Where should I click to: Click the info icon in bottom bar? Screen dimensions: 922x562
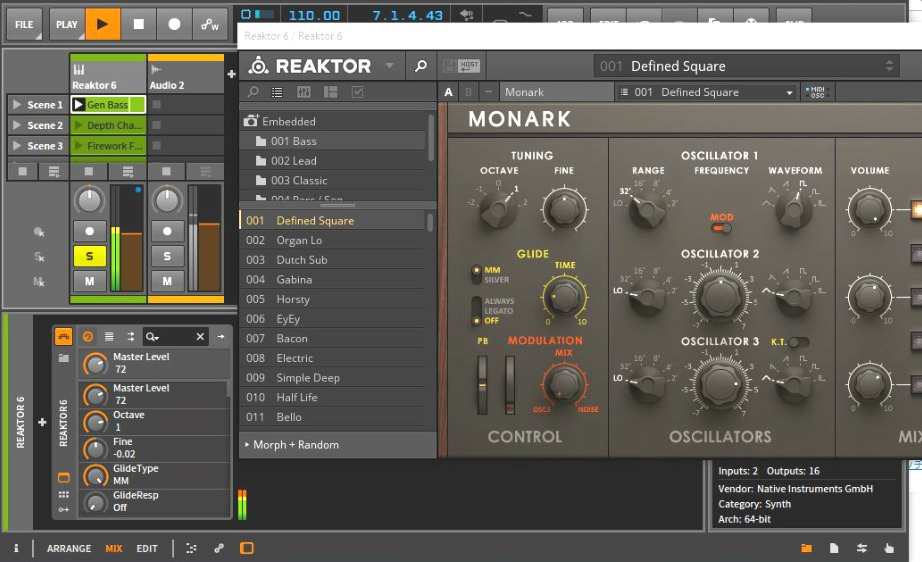pyautogui.click(x=16, y=548)
